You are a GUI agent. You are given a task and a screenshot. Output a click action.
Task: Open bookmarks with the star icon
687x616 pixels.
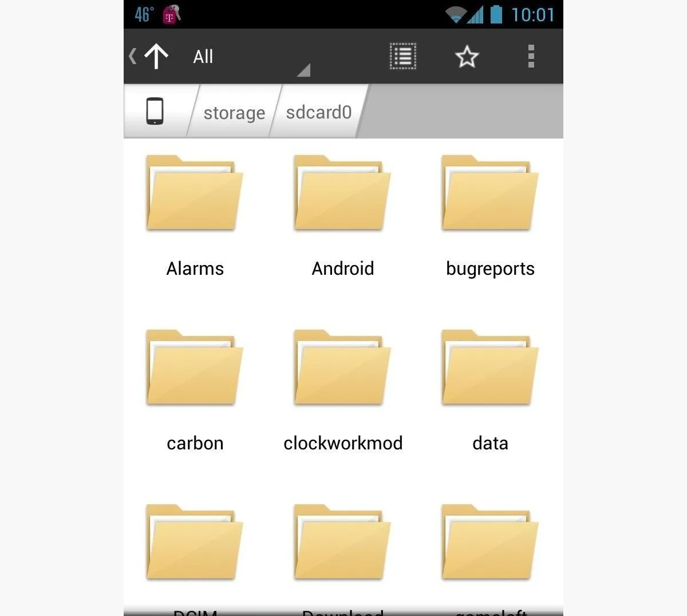(467, 57)
